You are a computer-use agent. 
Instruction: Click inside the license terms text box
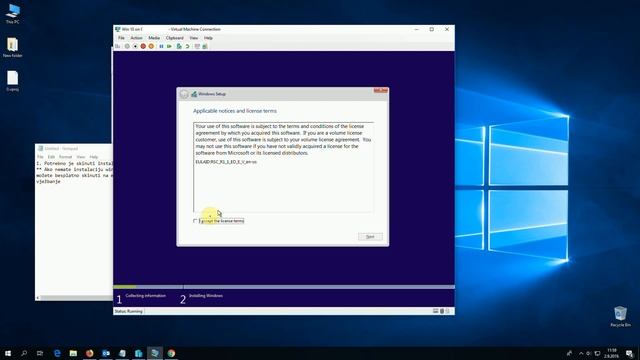point(283,167)
